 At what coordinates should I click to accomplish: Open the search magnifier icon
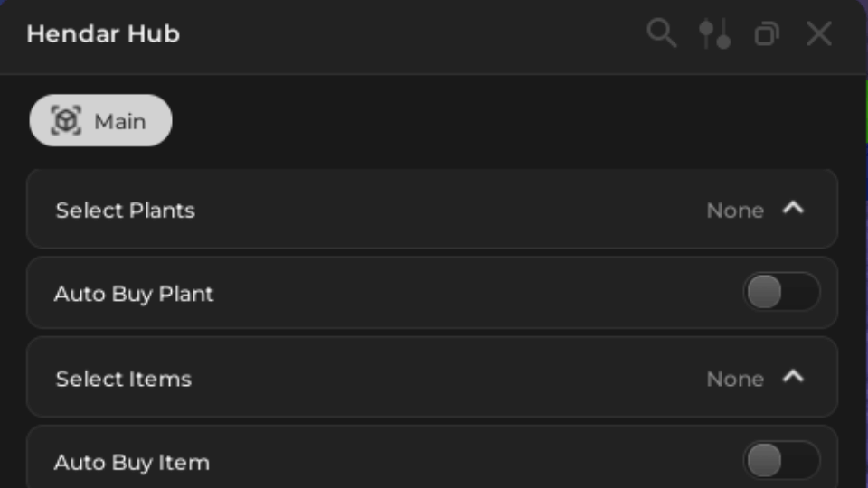(x=662, y=33)
